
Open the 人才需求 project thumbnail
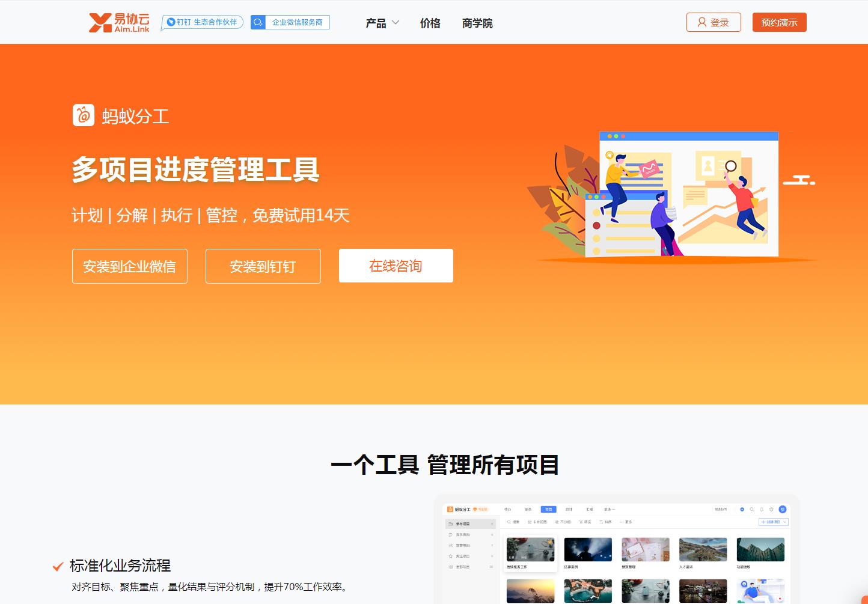click(702, 549)
